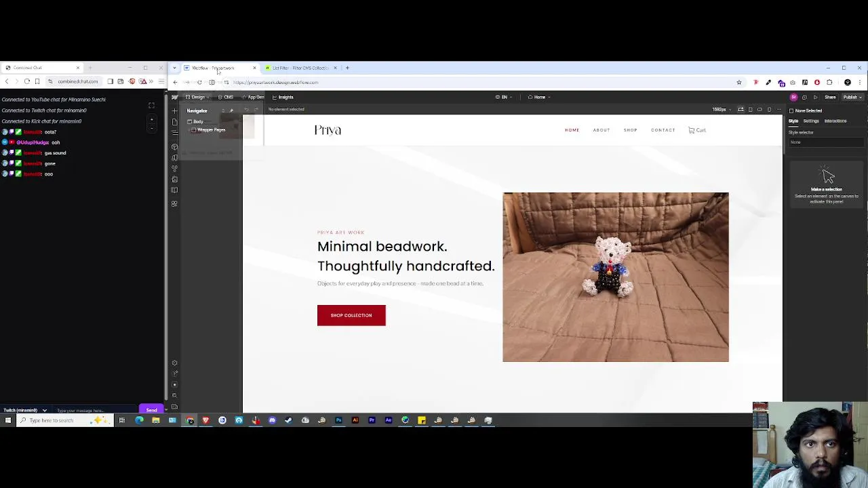Open the comments icon in Webflow header
The image size is (868, 488).
tap(804, 97)
